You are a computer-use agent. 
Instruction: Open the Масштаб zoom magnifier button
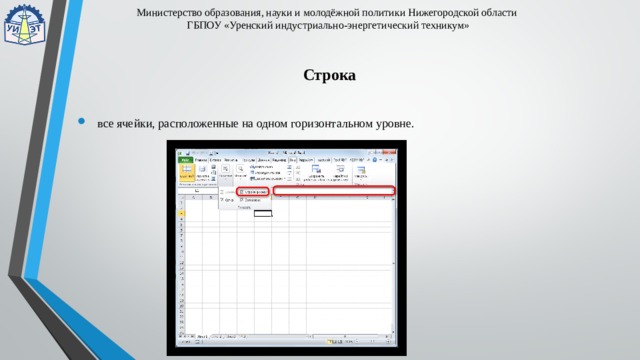(241, 172)
